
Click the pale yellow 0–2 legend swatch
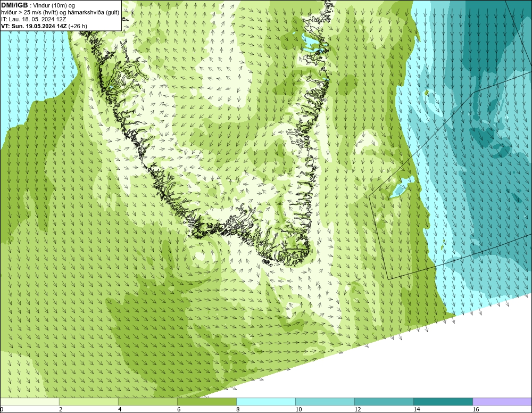(x=30, y=402)
